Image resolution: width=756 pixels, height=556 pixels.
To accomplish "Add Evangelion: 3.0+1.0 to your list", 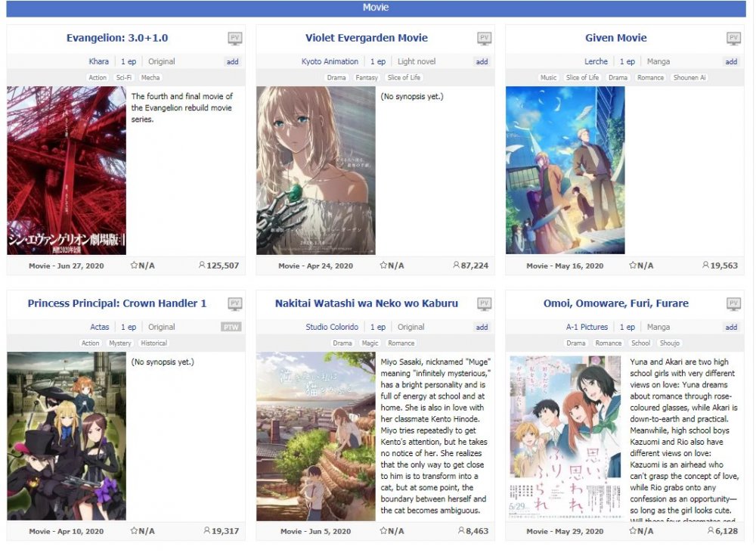I will click(232, 61).
